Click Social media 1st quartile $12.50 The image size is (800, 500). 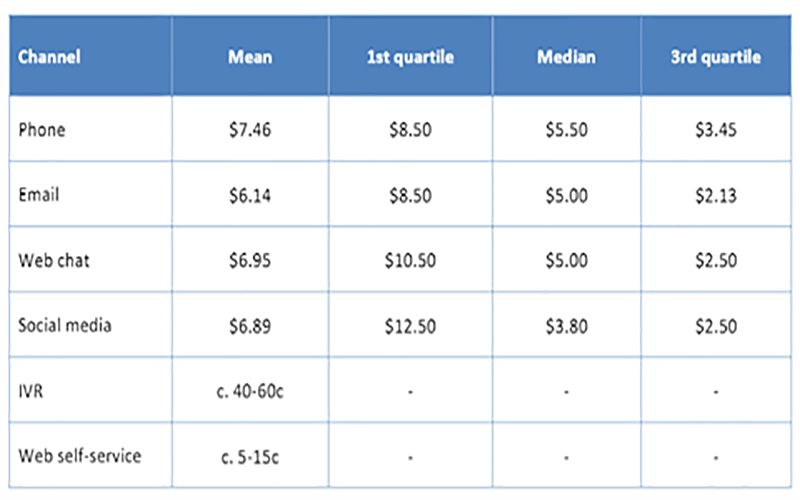pos(410,326)
